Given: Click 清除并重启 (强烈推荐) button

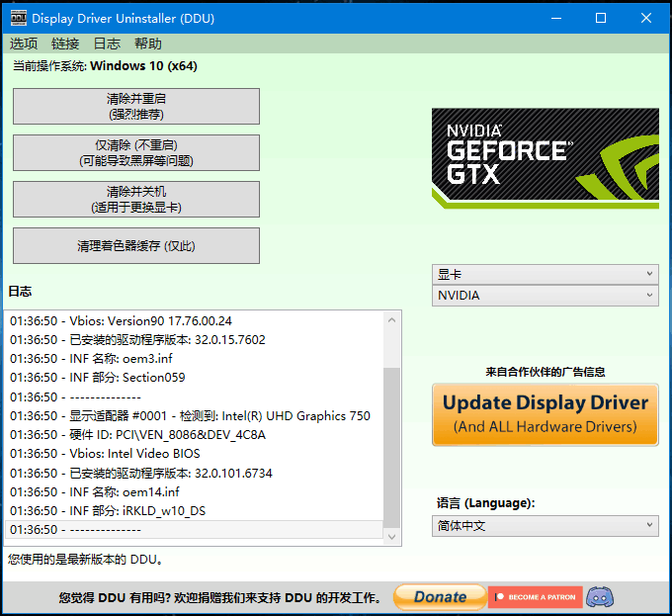Looking at the screenshot, I should (x=136, y=107).
